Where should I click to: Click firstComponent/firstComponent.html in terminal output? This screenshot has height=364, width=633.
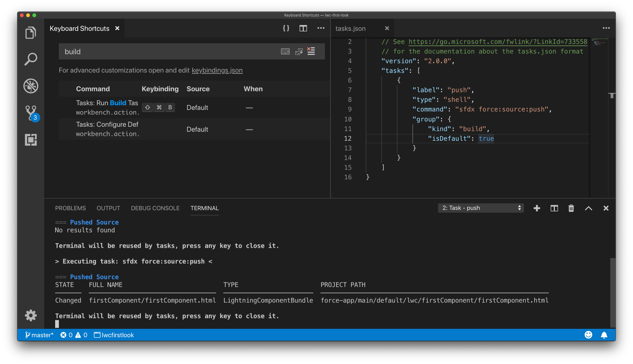point(152,300)
